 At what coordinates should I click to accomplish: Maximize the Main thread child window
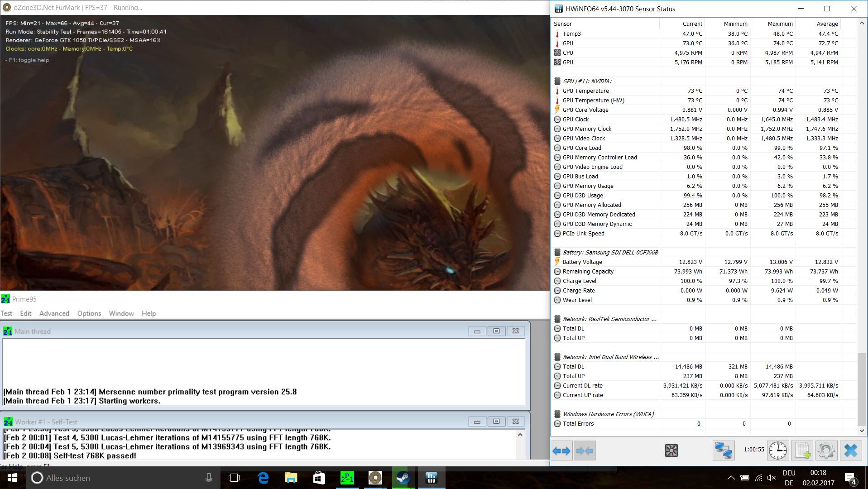pos(496,331)
